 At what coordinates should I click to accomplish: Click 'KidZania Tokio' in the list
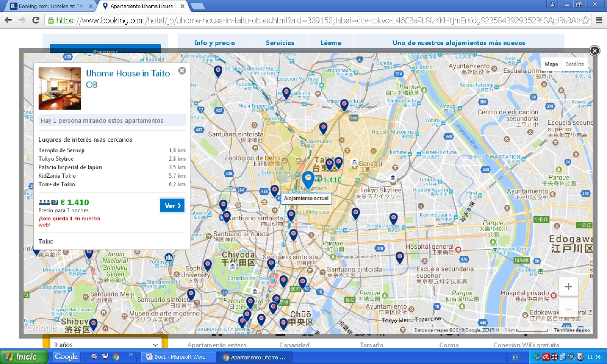(57, 176)
